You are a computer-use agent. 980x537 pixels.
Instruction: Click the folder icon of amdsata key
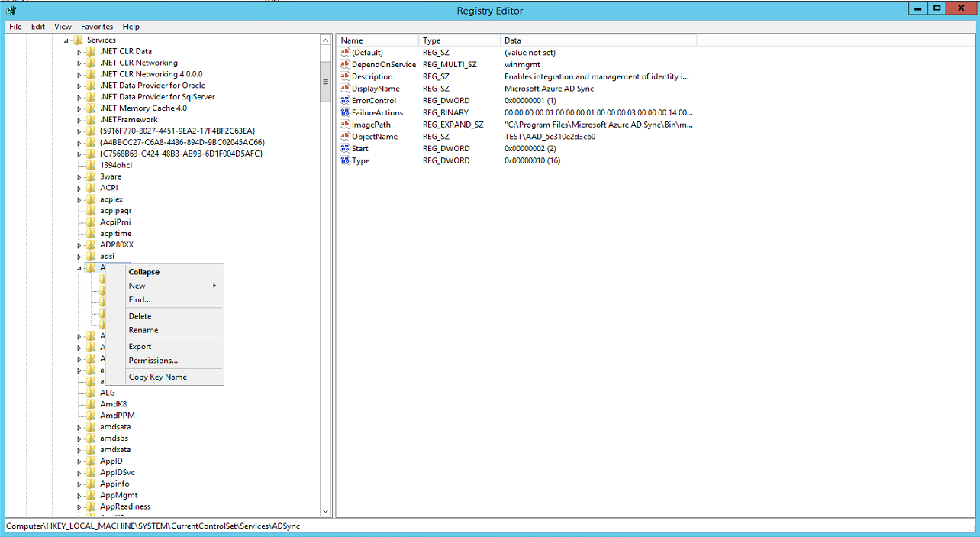pos(91,427)
